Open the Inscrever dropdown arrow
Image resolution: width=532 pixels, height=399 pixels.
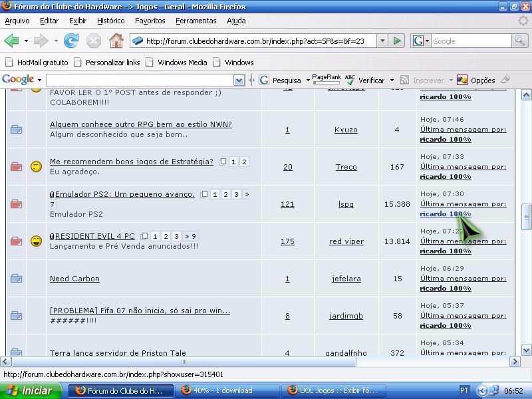click(451, 80)
